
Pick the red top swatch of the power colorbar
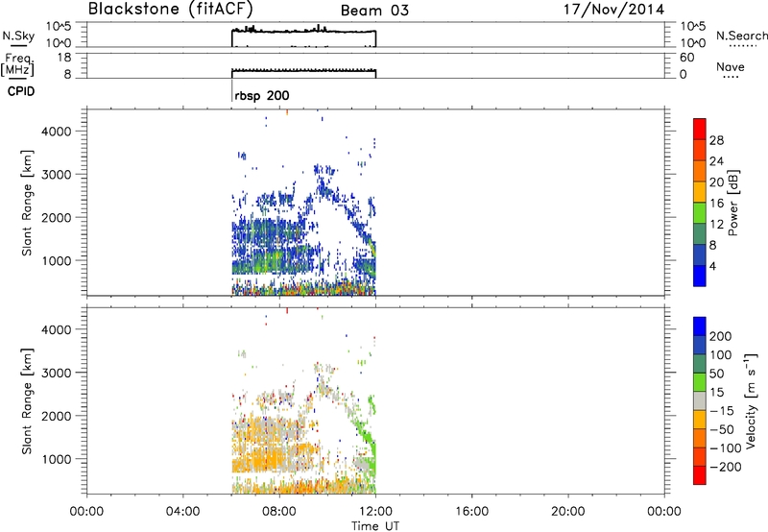click(700, 127)
